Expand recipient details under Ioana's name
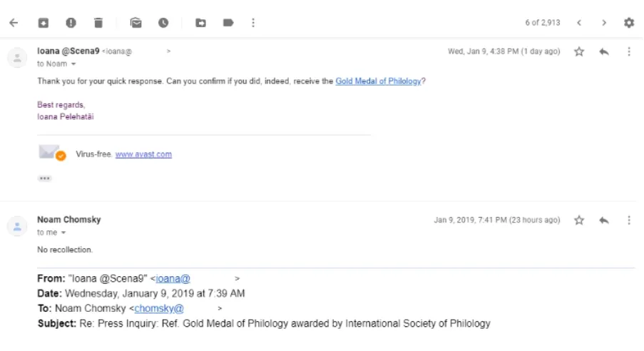Image resolution: width=644 pixels, height=351 pixels. pyautogui.click(x=73, y=64)
